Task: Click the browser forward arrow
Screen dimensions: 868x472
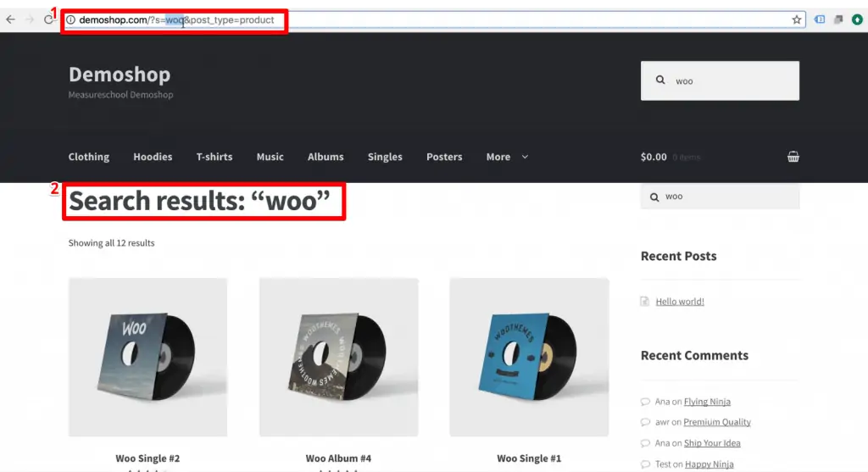Action: pos(31,19)
